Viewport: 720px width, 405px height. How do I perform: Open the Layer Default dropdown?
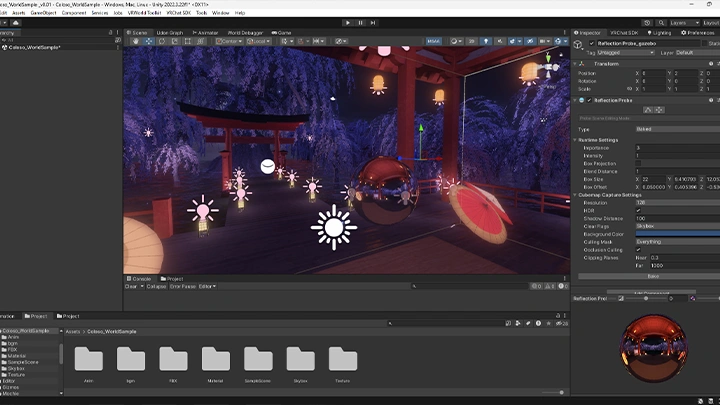coord(697,53)
